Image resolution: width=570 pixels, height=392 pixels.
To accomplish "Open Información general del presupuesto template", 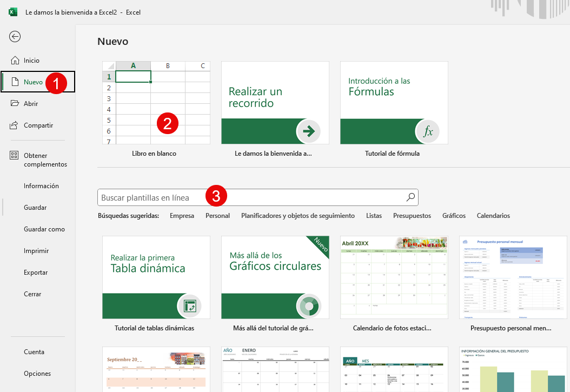I will (x=513, y=369).
